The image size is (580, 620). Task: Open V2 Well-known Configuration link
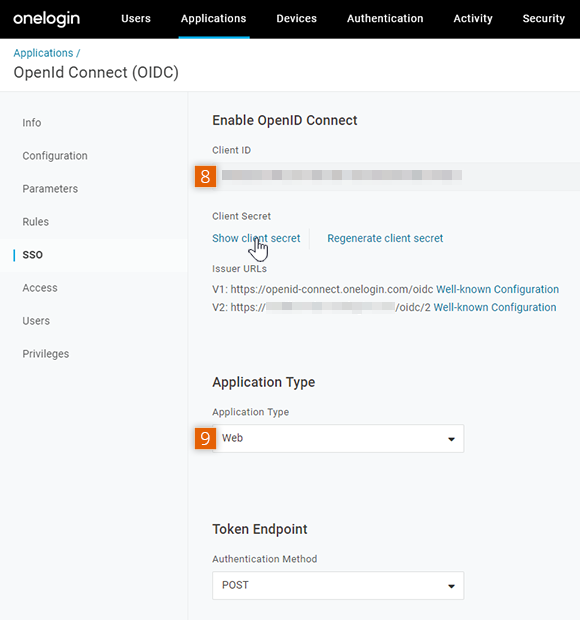495,308
